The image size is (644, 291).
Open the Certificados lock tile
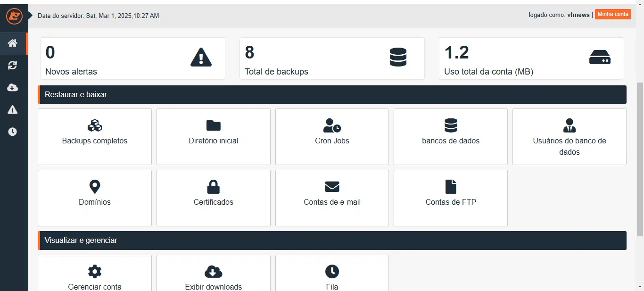[214, 198]
